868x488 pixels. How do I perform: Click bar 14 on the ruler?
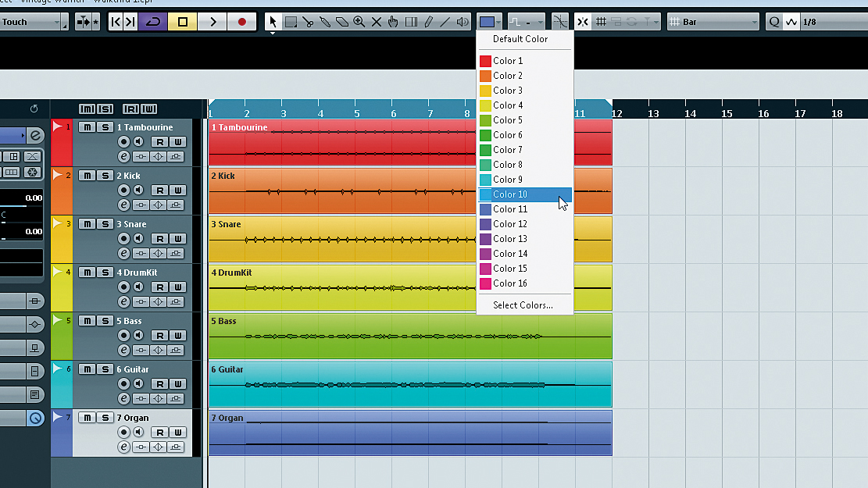click(691, 113)
